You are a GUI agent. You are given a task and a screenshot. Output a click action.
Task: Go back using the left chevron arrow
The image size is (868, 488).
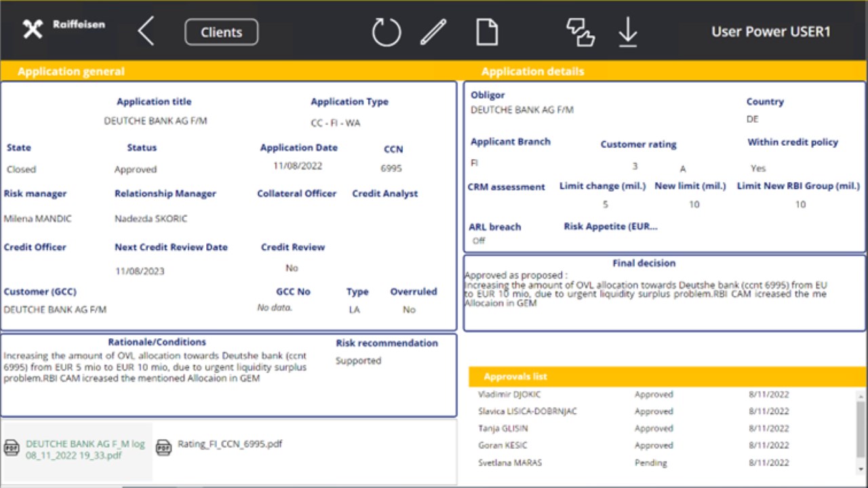146,31
